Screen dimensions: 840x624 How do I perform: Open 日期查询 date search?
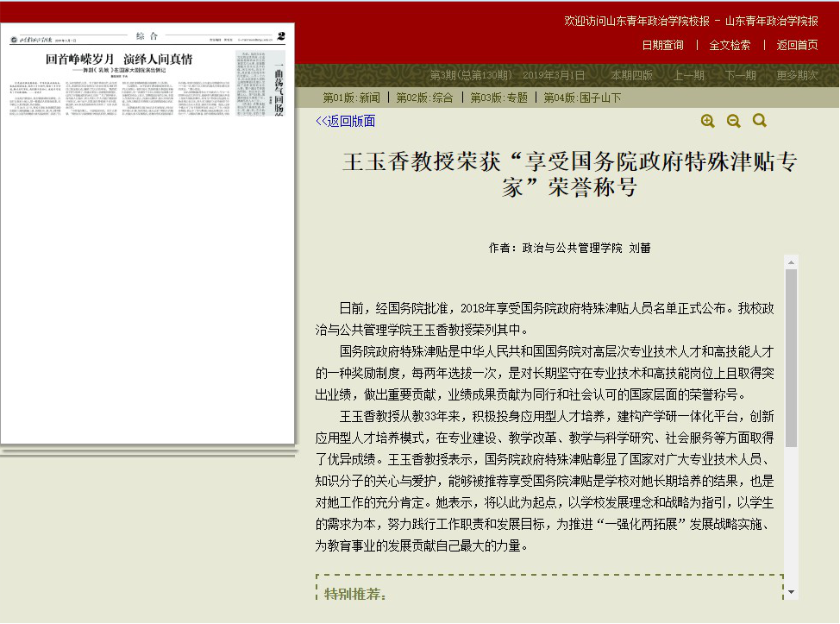(x=662, y=45)
